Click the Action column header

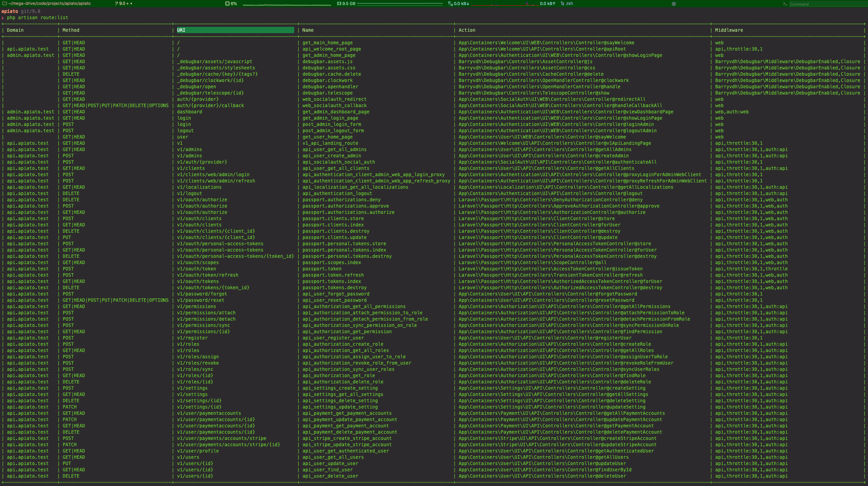(x=467, y=30)
